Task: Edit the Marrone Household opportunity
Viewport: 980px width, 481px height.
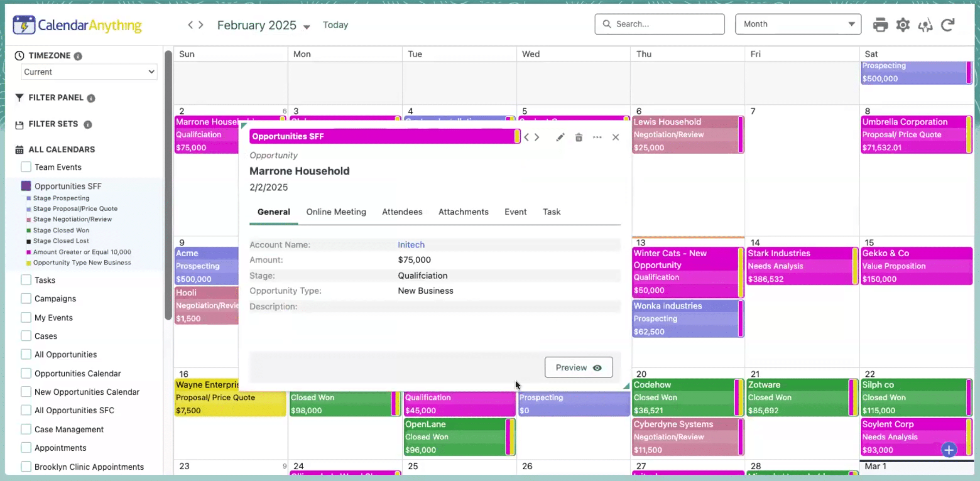Action: 560,137
